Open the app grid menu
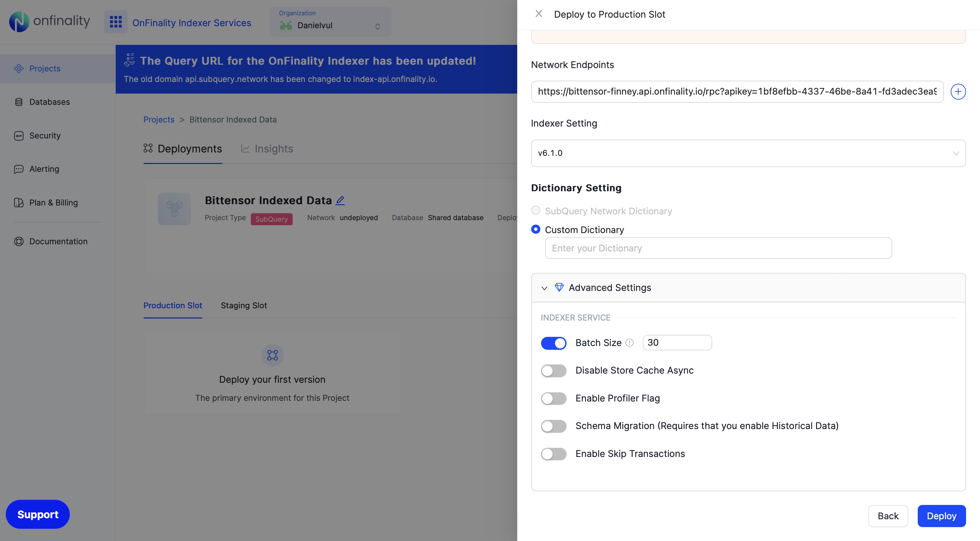The width and height of the screenshot is (980, 541). tap(116, 22)
